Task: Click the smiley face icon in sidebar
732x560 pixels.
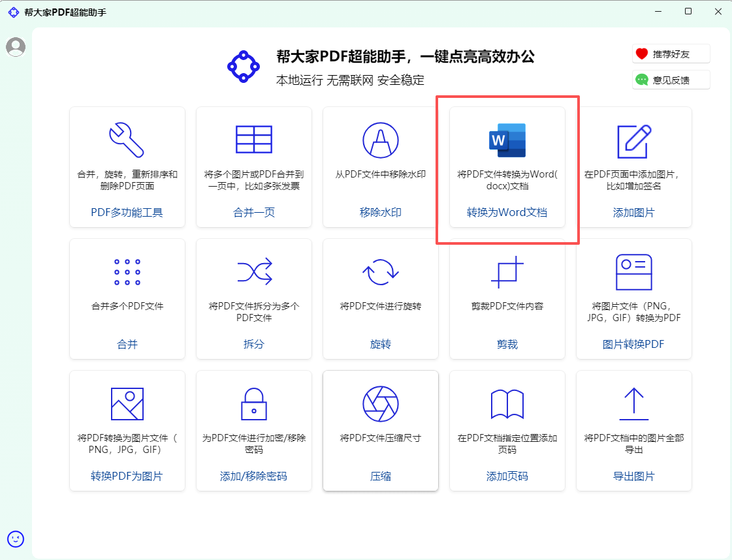Action: [16, 538]
